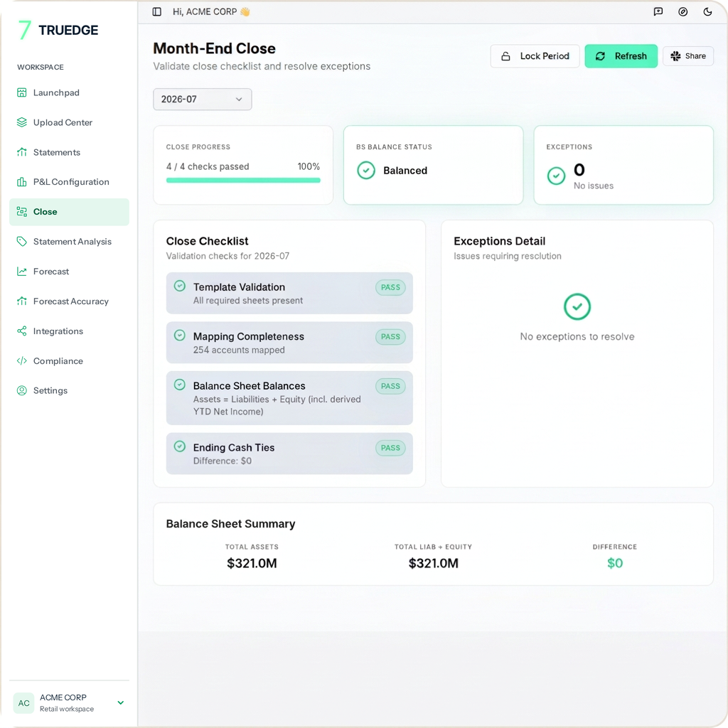The width and height of the screenshot is (728, 728).
Task: Click the Balance Sheet Balances check icon
Action: [180, 385]
